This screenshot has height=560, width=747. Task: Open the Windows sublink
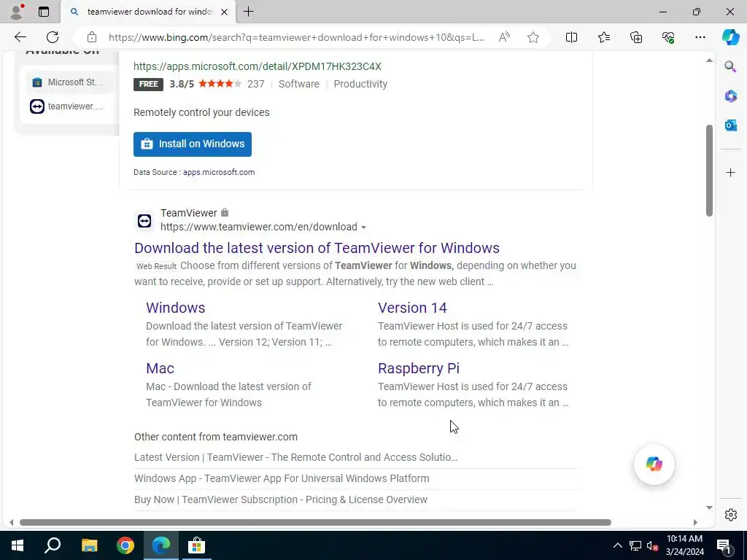175,308
